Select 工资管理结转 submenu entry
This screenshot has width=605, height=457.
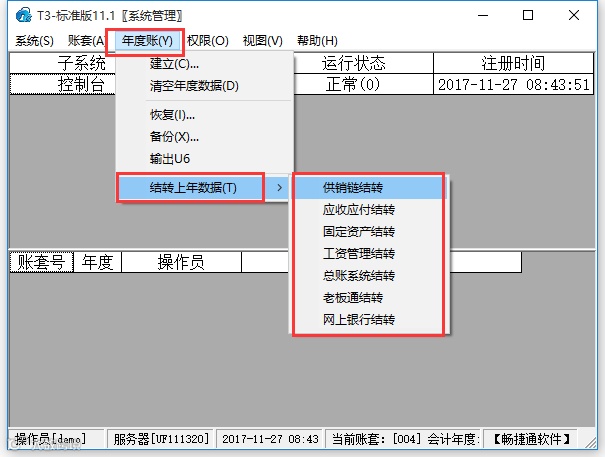click(368, 254)
